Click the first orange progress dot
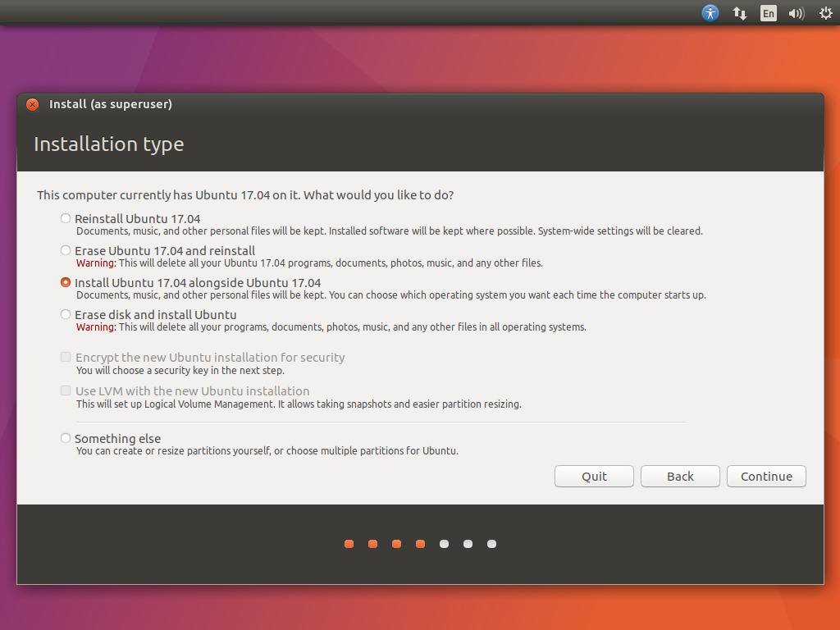This screenshot has width=840, height=630. 349,544
